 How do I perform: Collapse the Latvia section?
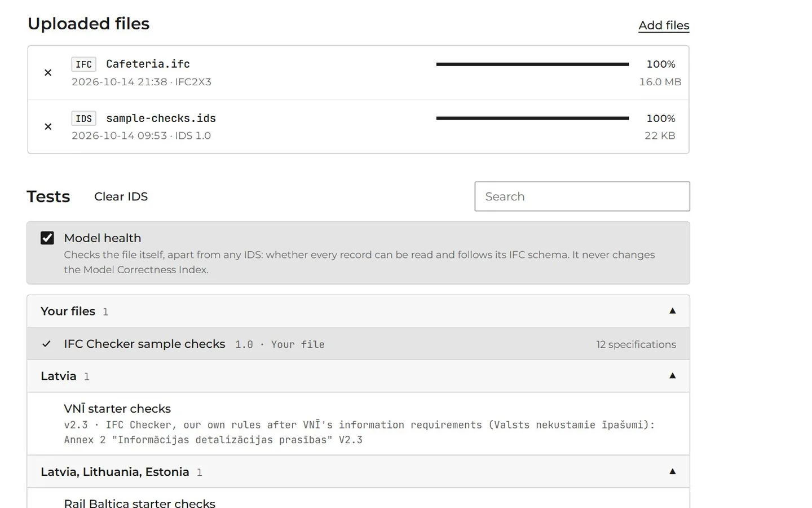click(x=358, y=376)
